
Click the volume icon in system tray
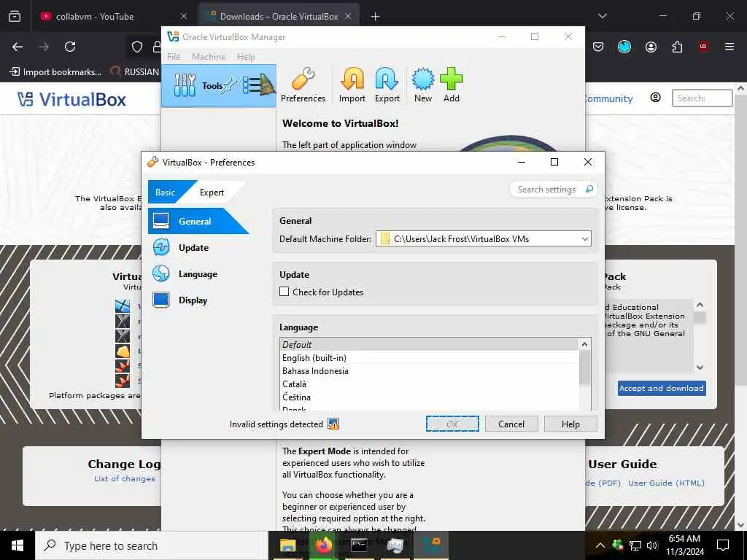(652, 545)
